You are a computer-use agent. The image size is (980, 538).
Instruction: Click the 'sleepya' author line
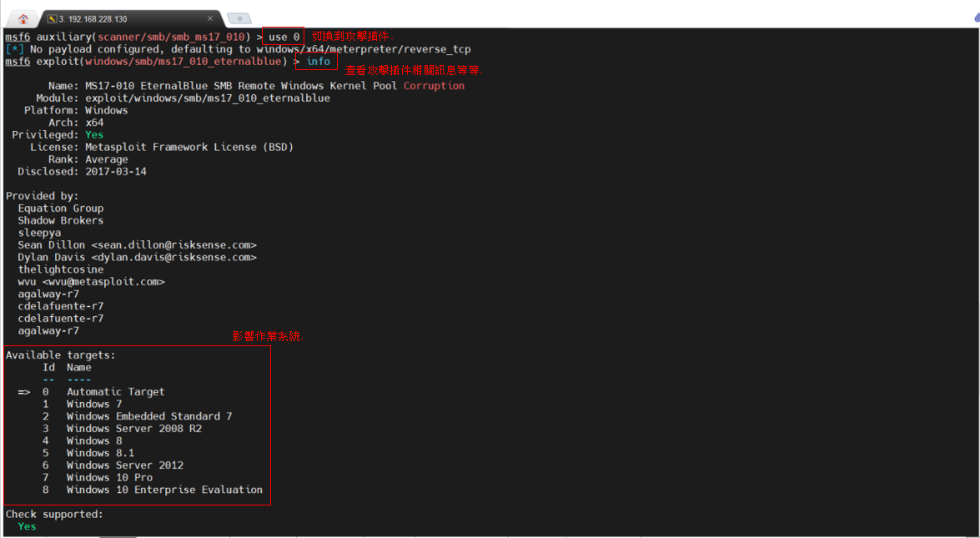coord(39,233)
